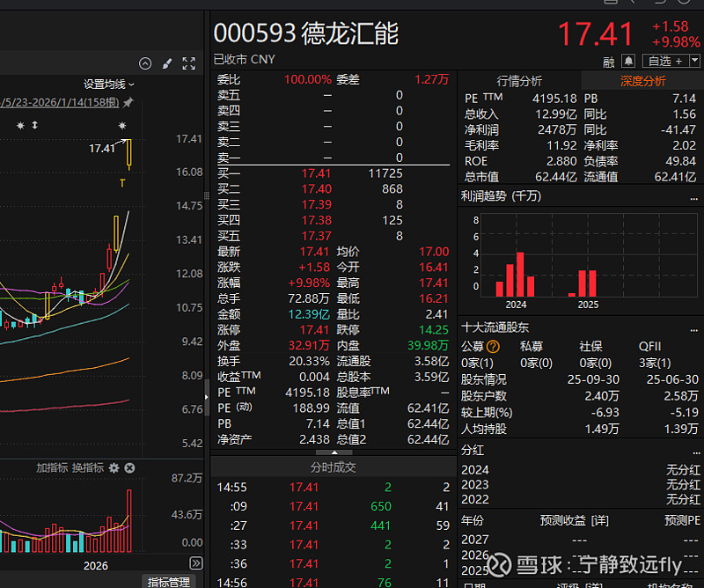Click the 2026 year label under the volume chart
The image size is (704, 588).
(96, 565)
